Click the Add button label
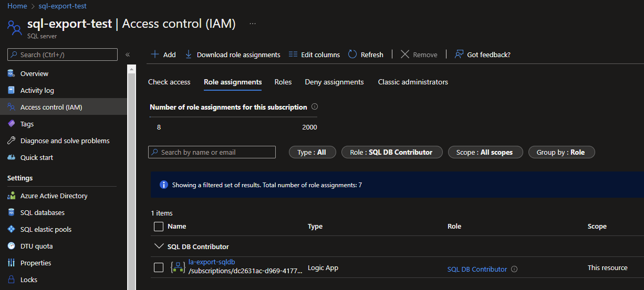 [x=170, y=55]
